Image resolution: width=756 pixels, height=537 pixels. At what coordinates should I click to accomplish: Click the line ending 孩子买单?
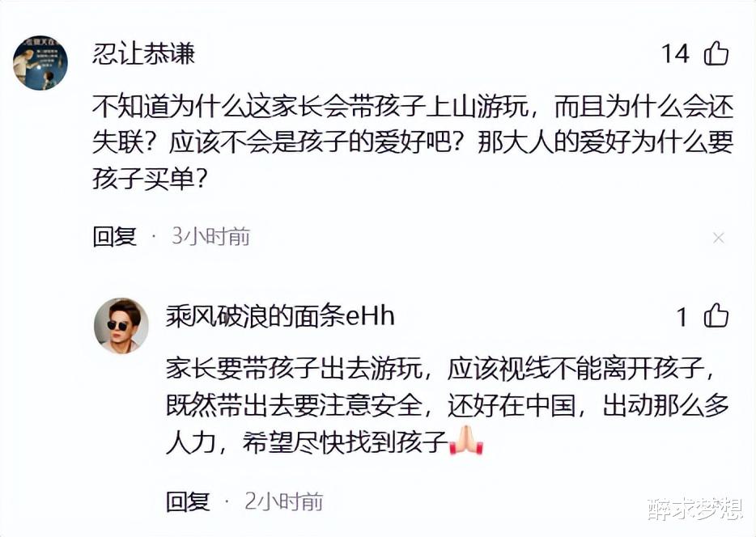point(150,180)
